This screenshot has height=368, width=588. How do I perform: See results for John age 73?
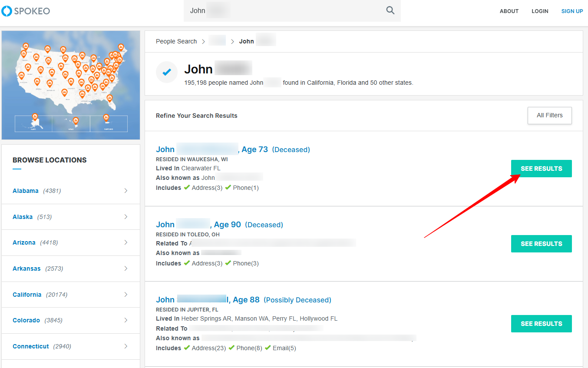(x=541, y=169)
